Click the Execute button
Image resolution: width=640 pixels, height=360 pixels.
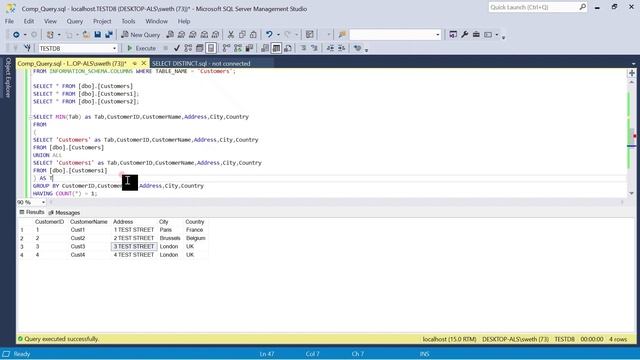click(141, 48)
